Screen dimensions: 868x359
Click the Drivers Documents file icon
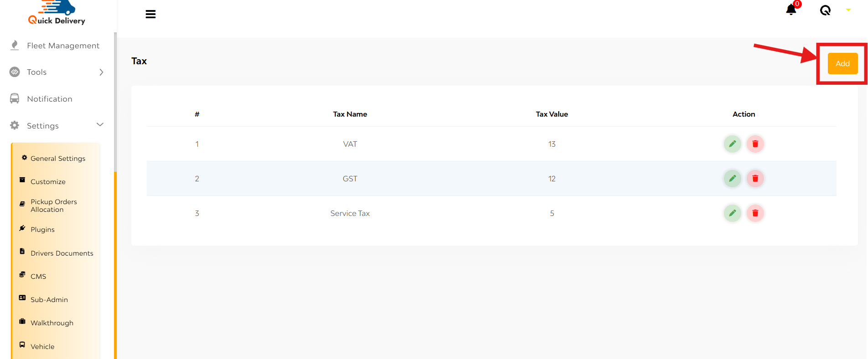point(22,251)
